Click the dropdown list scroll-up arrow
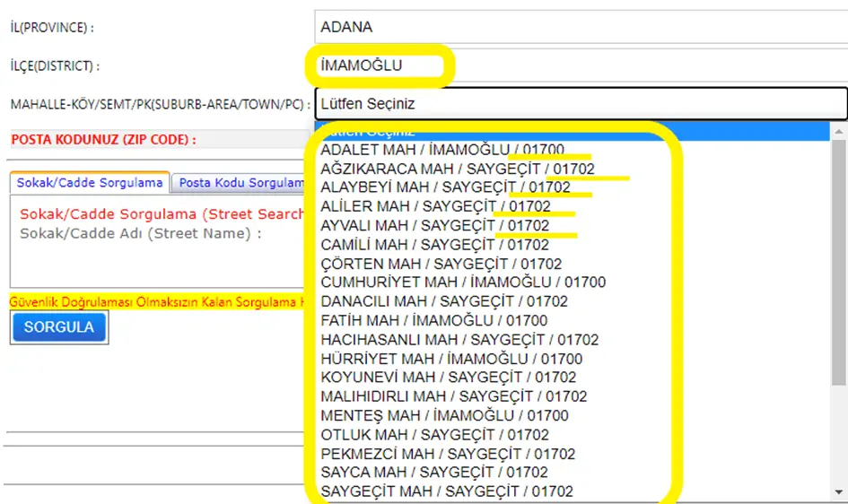This screenshot has width=848, height=504. pyautogui.click(x=839, y=132)
